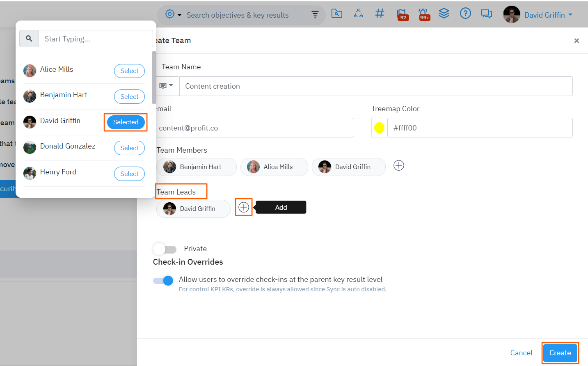Click the Email input field
This screenshot has width=588, height=366.
click(254, 128)
